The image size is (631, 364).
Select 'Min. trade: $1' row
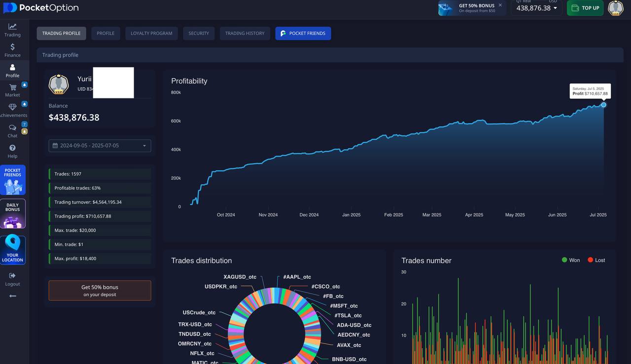coord(100,244)
